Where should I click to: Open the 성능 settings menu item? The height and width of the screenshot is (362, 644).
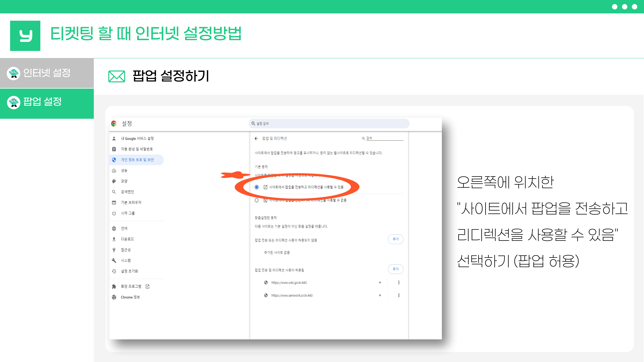[x=137, y=170]
